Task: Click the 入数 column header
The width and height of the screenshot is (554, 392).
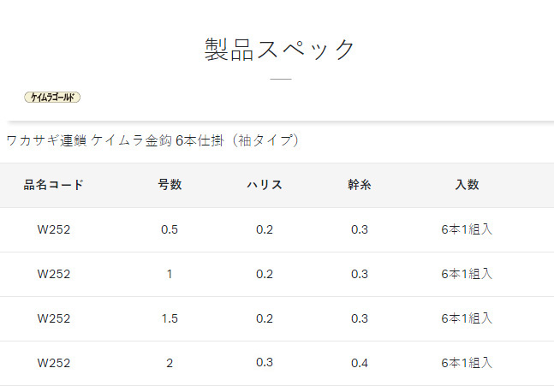Action: tap(467, 185)
